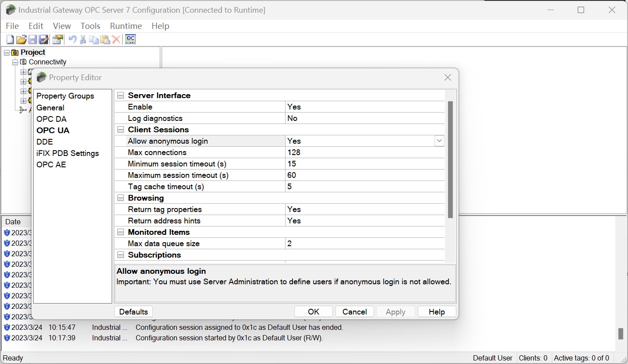Collapse the Server Interface section

120,95
